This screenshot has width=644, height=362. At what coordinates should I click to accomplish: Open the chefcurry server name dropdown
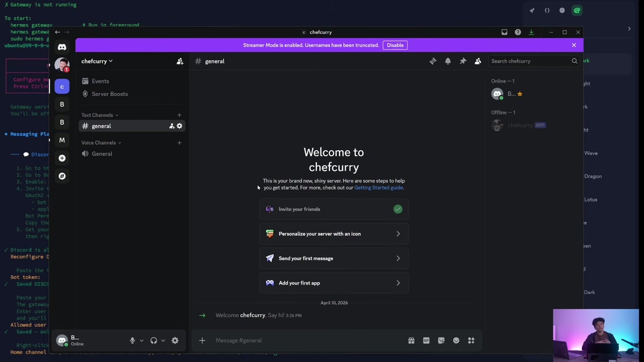pos(97,61)
